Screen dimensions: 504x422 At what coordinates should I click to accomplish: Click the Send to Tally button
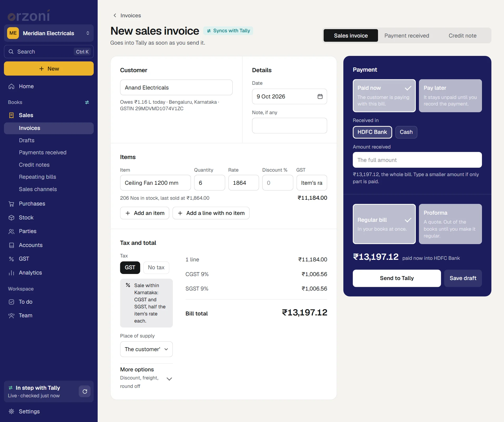(x=397, y=278)
